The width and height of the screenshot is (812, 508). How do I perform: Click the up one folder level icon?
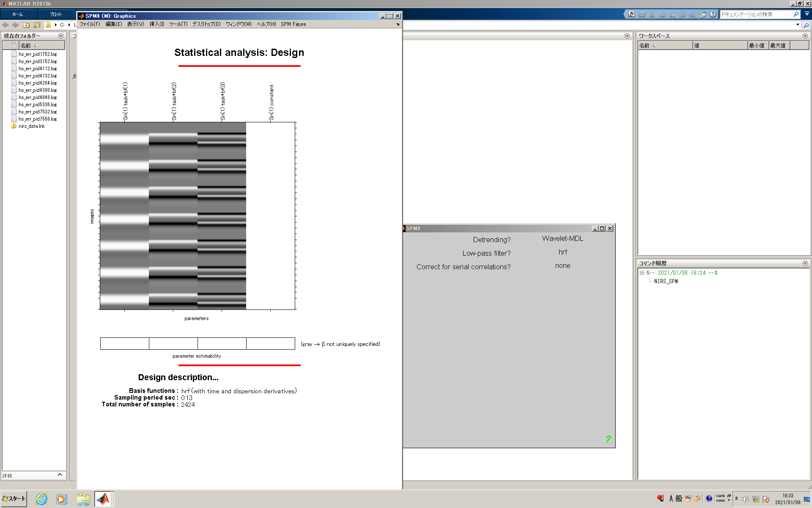[x=26, y=25]
